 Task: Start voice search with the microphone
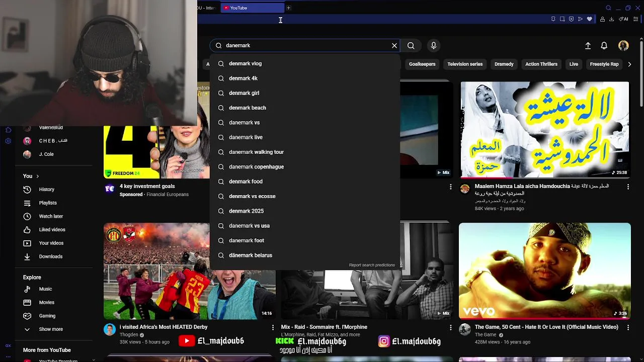(434, 45)
